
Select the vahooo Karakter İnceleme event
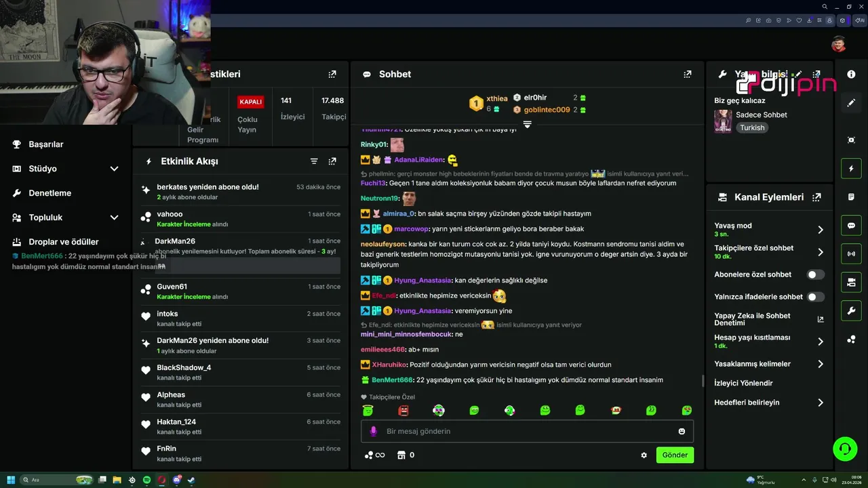click(241, 219)
